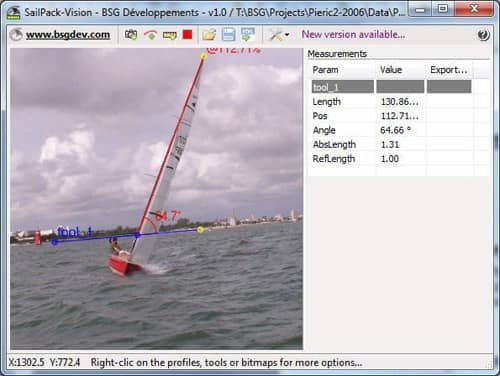Click the SailPack-Vision title bar app icon
Image resolution: width=500 pixels, height=376 pixels.
point(14,13)
